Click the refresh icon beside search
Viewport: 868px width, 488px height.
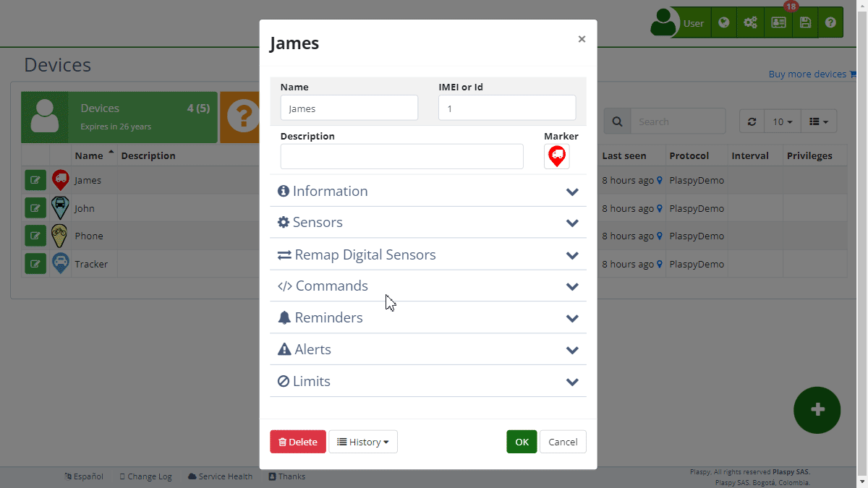pos(752,121)
